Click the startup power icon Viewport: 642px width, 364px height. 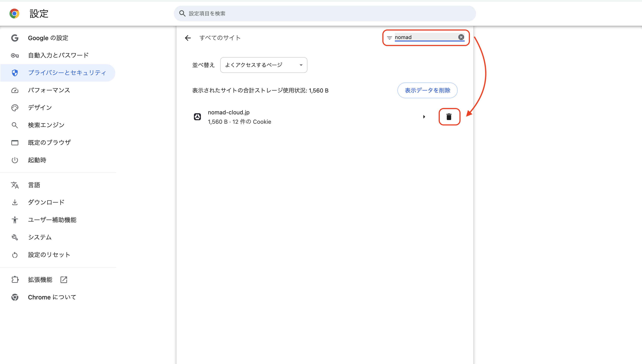pos(15,160)
